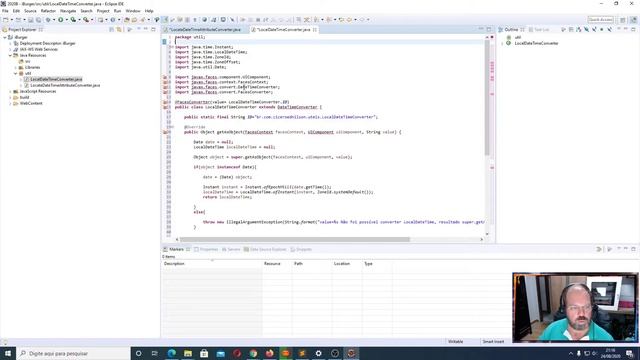Click the Save toolbar icon
Screen dimensions: 640x360
31,20
